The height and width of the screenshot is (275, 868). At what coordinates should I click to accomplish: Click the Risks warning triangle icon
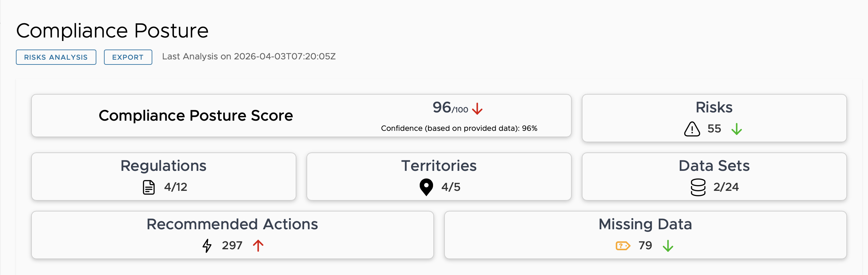pyautogui.click(x=692, y=129)
